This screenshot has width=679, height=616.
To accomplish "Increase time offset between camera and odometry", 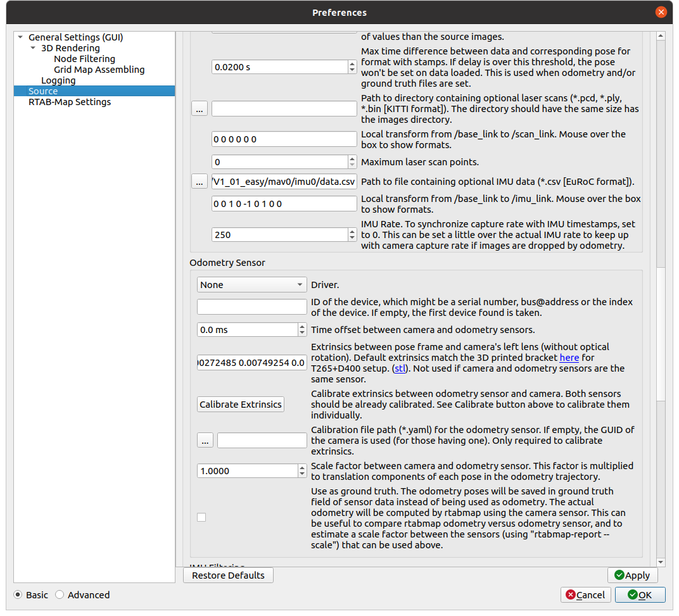I will pyautogui.click(x=302, y=327).
